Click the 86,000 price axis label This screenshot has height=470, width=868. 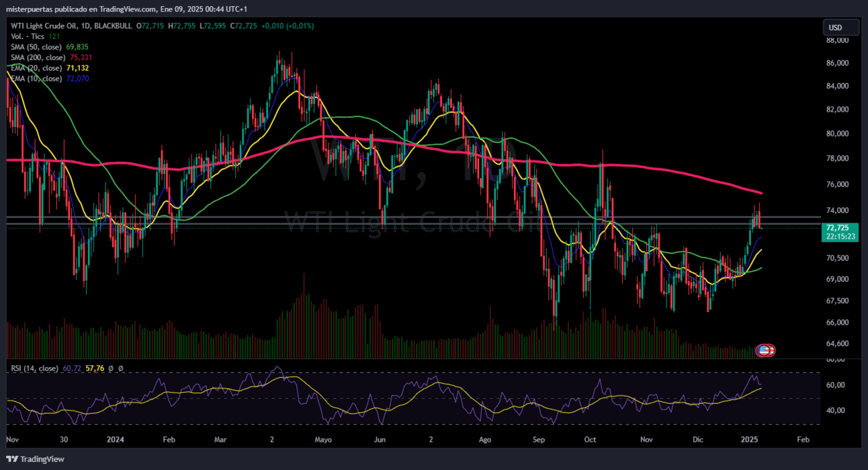pos(838,63)
